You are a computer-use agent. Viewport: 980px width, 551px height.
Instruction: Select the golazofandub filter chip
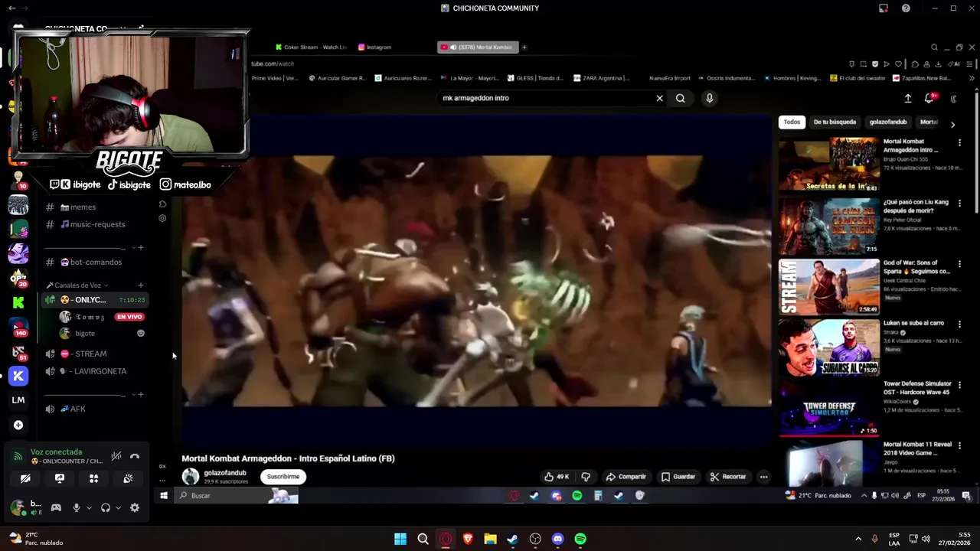[888, 122]
